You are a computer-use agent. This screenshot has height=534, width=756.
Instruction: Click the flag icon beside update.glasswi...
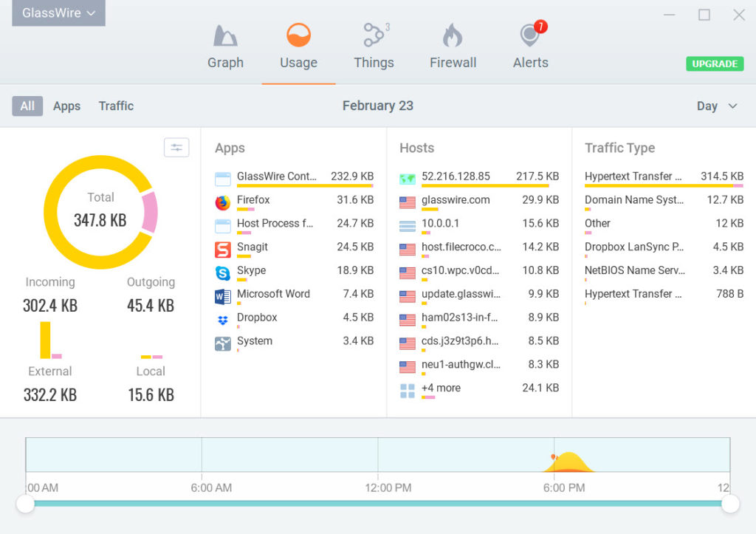point(408,297)
